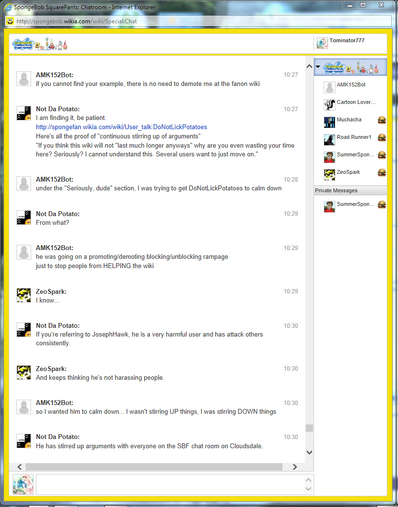
Task: Click the chat scrollbar down arrow
Action: click(x=309, y=452)
